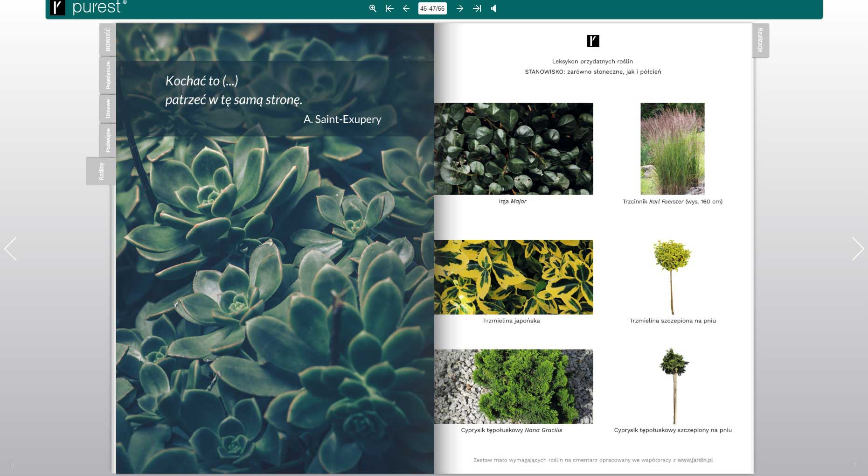Viewport: 868px width, 476px height.
Task: Go to next page using toolbar arrow
Action: 460,8
